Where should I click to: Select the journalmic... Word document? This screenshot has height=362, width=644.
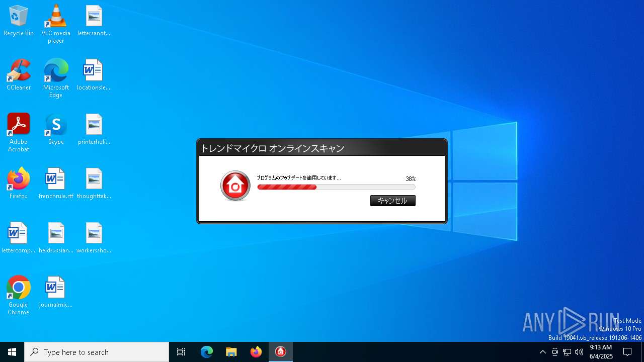click(x=56, y=292)
